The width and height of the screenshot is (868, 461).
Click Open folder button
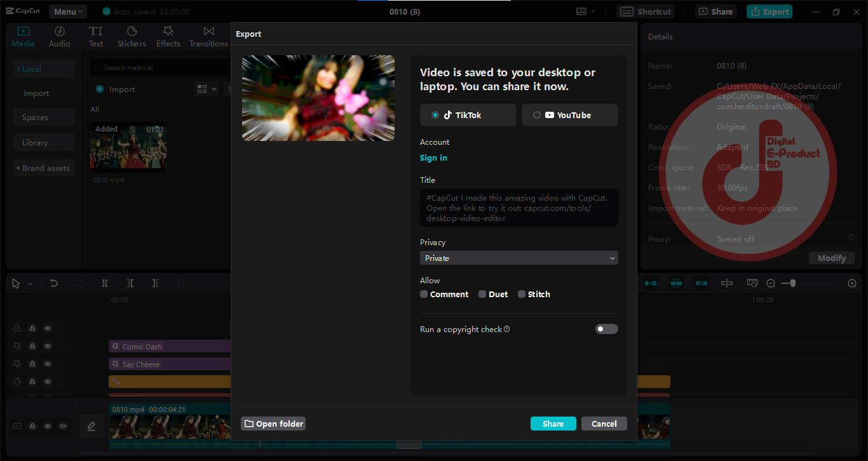[x=273, y=424]
